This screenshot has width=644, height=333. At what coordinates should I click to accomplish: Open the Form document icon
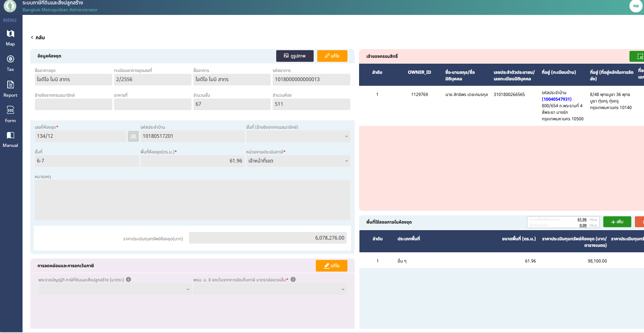pyautogui.click(x=11, y=110)
